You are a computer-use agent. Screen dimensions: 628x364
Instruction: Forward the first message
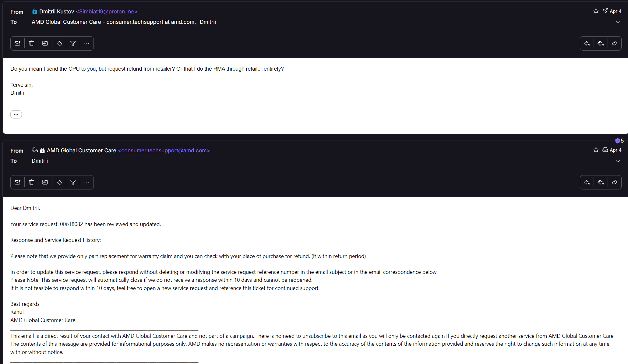615,43
